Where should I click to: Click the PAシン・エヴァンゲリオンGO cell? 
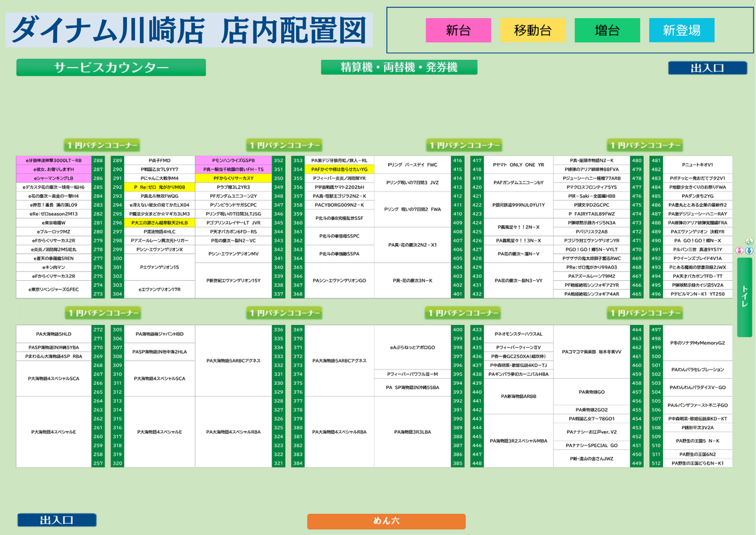[340, 280]
